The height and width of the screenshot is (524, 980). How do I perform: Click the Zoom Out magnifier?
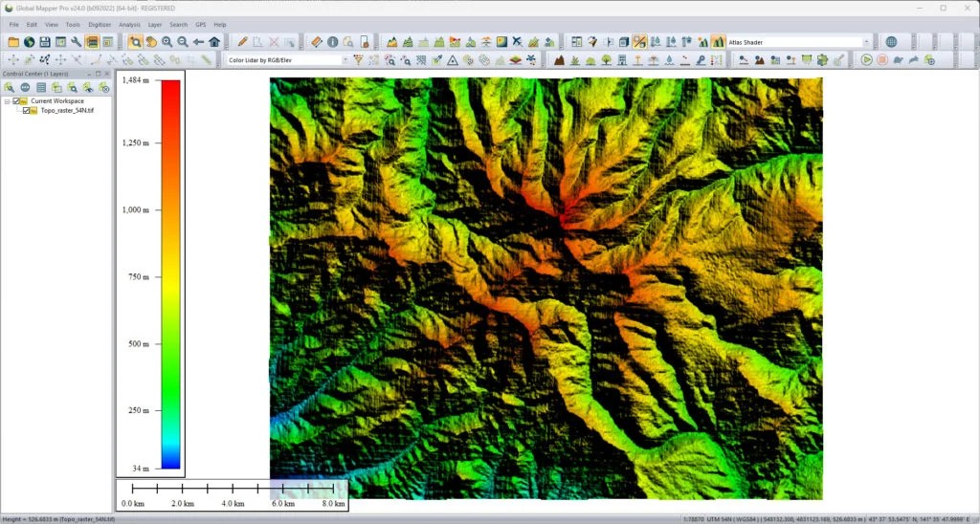tap(183, 42)
